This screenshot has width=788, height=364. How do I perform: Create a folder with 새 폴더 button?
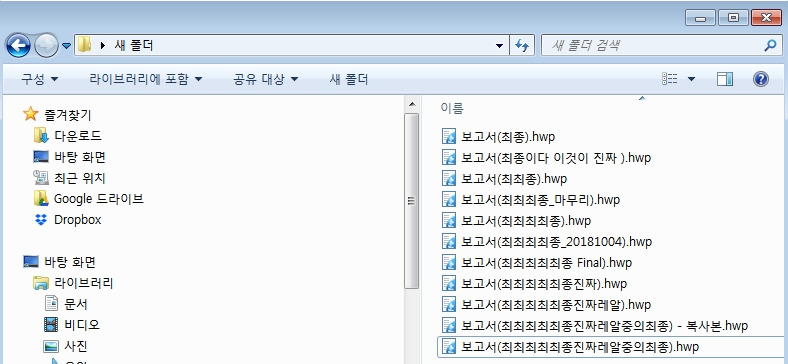(349, 79)
